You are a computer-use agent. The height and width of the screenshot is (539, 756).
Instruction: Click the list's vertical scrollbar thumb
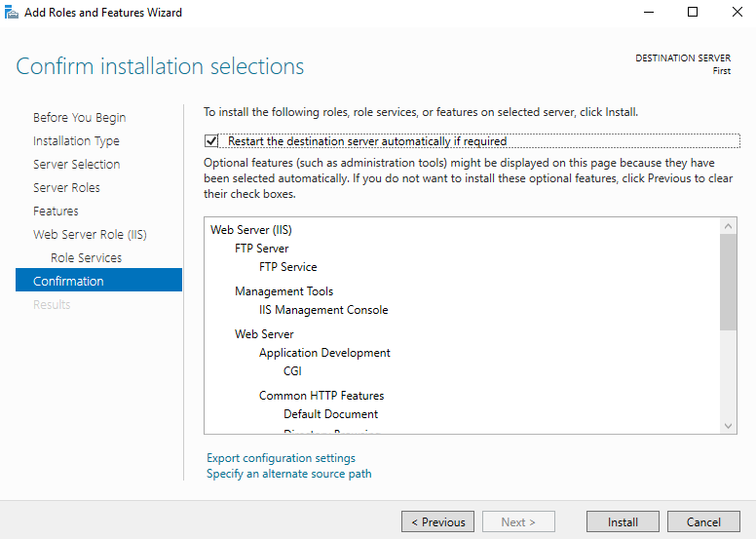tap(728, 283)
